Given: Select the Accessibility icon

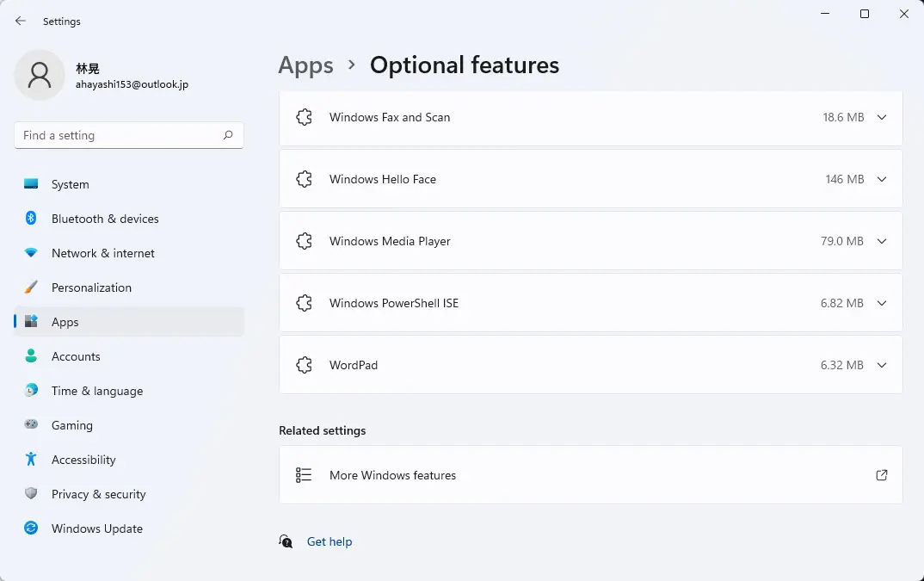Looking at the screenshot, I should coord(31,460).
